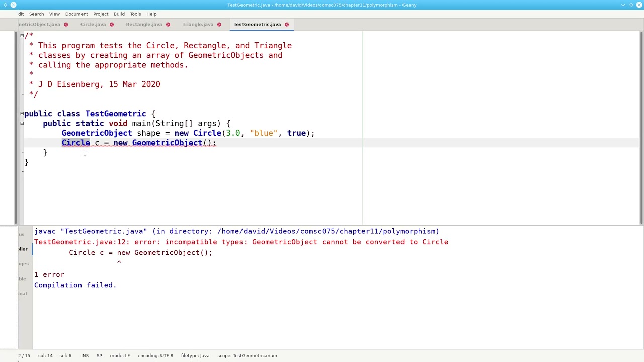
Task: Show the Scribble tab in bottom panel
Action: (22, 278)
